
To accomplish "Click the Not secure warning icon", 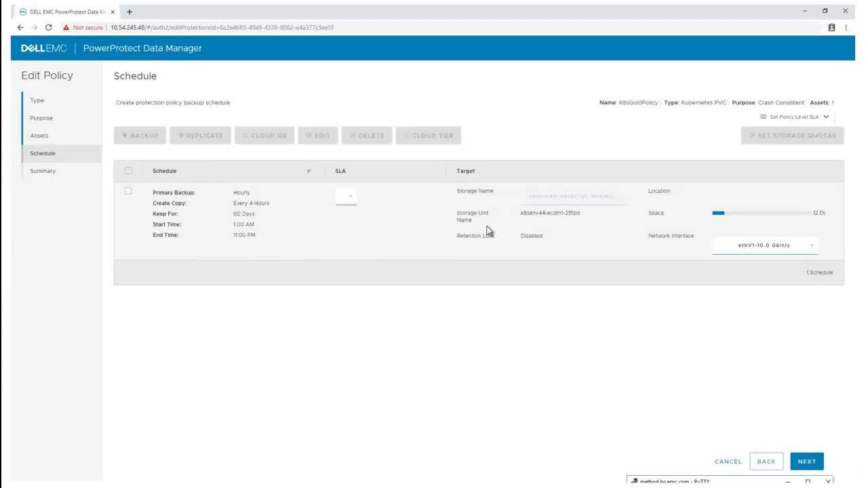I will [66, 28].
